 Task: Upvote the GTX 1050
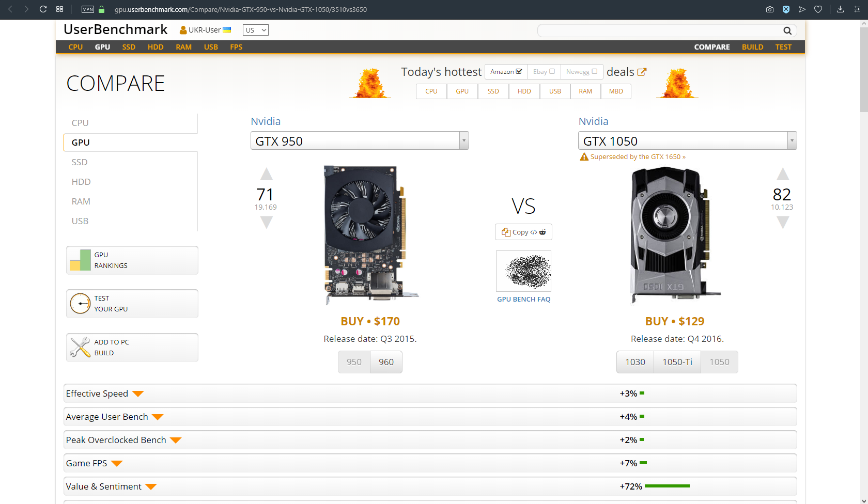pos(783,174)
